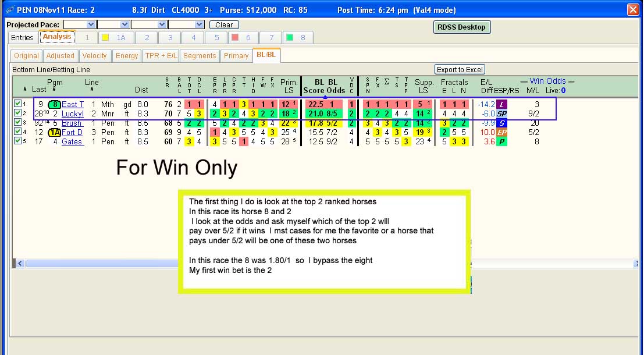Switch to the Primary sub-tab

(x=236, y=55)
